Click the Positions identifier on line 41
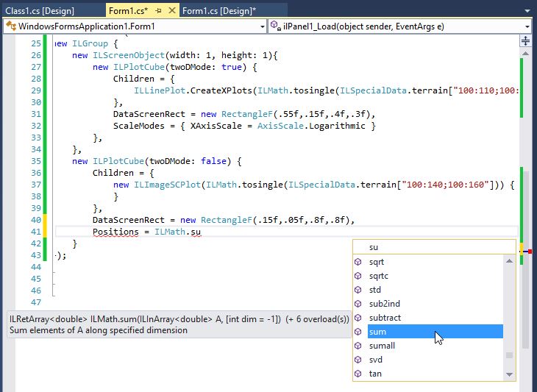This screenshot has width=537, height=392. click(115, 232)
